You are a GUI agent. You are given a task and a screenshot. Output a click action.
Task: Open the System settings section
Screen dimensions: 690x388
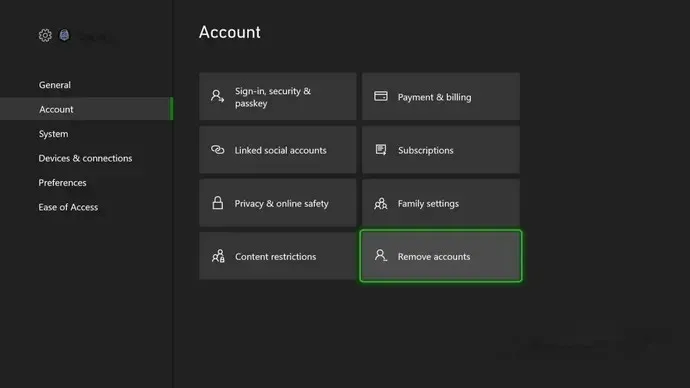[x=53, y=134]
